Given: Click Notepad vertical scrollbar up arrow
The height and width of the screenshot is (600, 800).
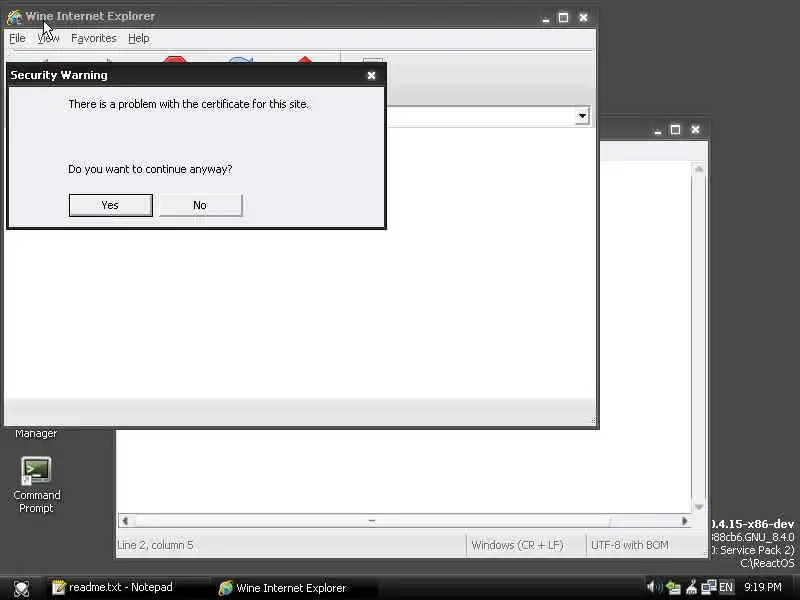Looking at the screenshot, I should [699, 169].
